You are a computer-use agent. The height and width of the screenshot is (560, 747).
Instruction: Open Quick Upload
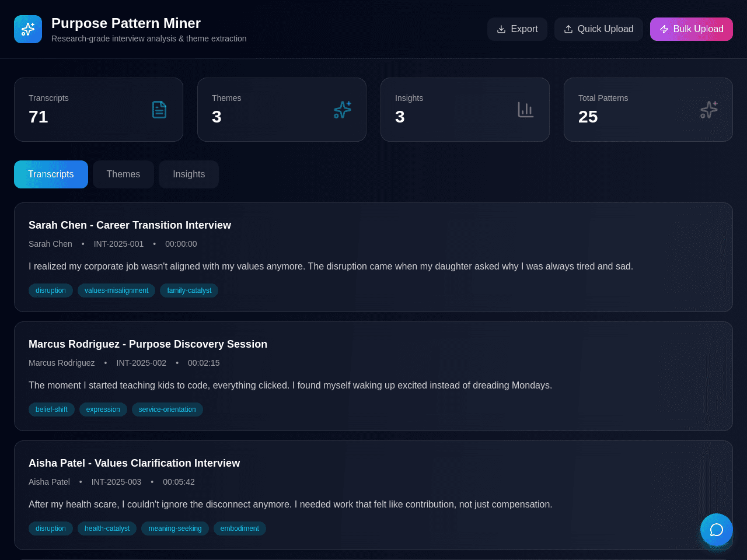coord(599,29)
